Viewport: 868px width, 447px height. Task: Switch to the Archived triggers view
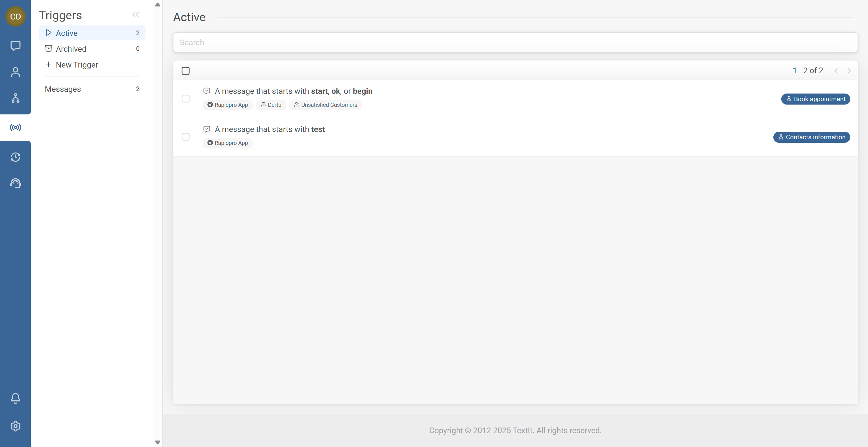point(71,49)
